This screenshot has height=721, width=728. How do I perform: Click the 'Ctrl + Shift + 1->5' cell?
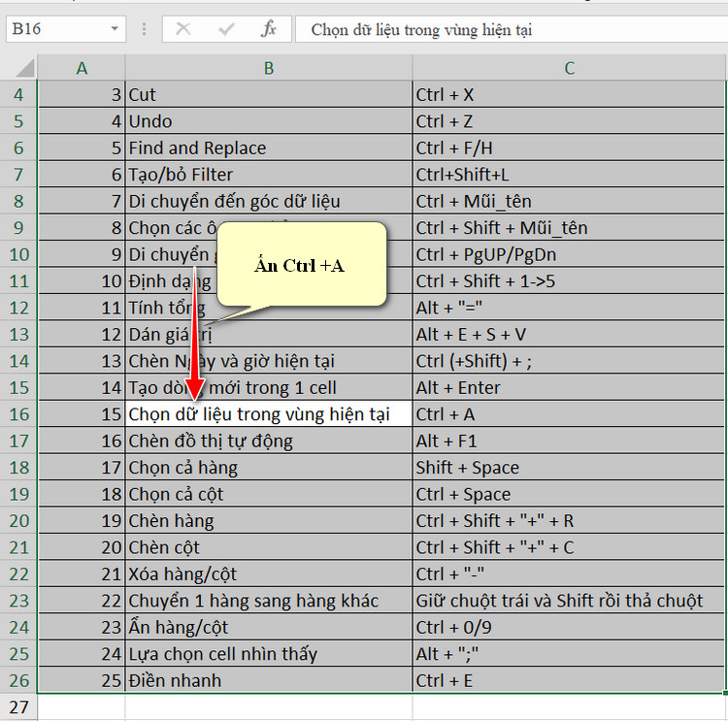[568, 280]
